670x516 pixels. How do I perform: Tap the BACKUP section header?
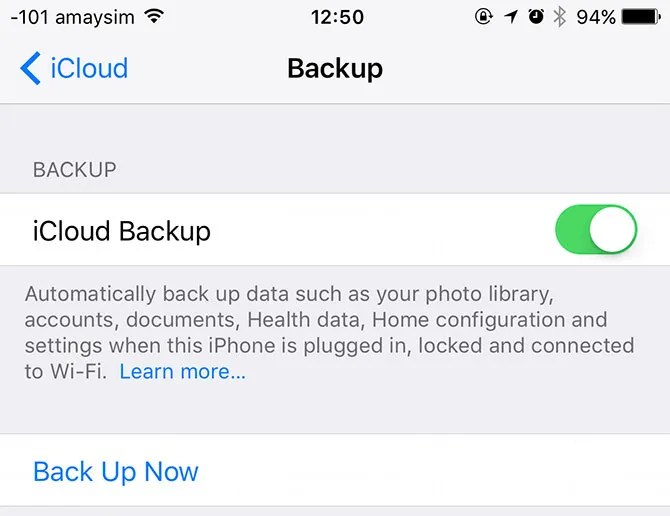click(75, 170)
